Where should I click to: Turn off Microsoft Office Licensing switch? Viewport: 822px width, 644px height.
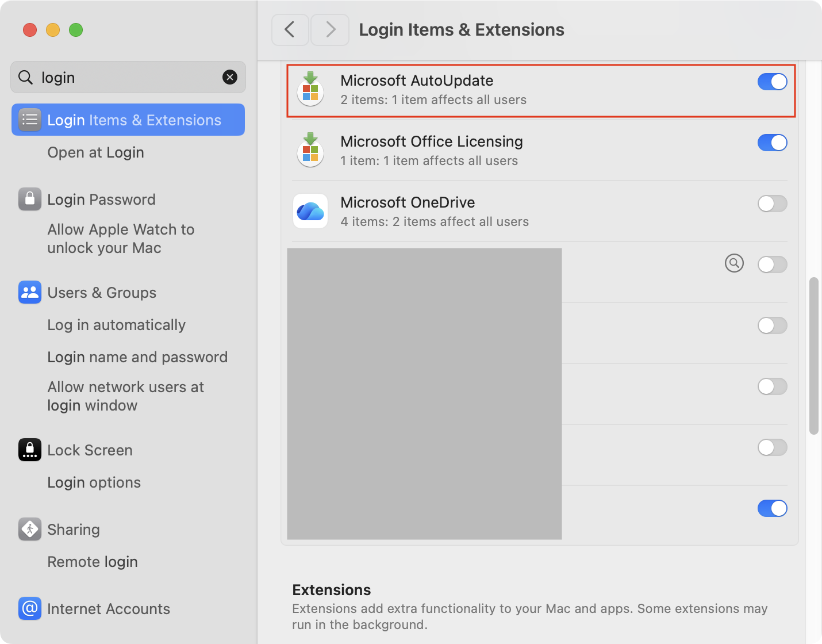coord(772,143)
